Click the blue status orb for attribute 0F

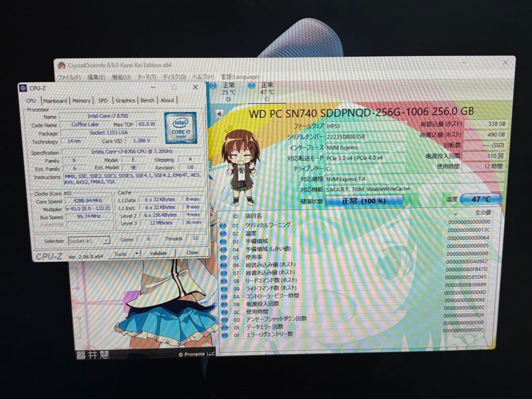tap(225, 335)
